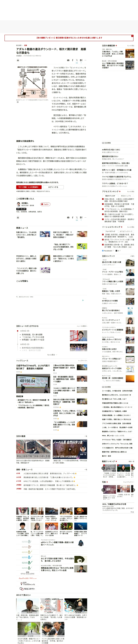This screenshot has height=644, width=138.
Task: Open the 日経平均4万7944円 top news headline
Action: tap(33, 367)
